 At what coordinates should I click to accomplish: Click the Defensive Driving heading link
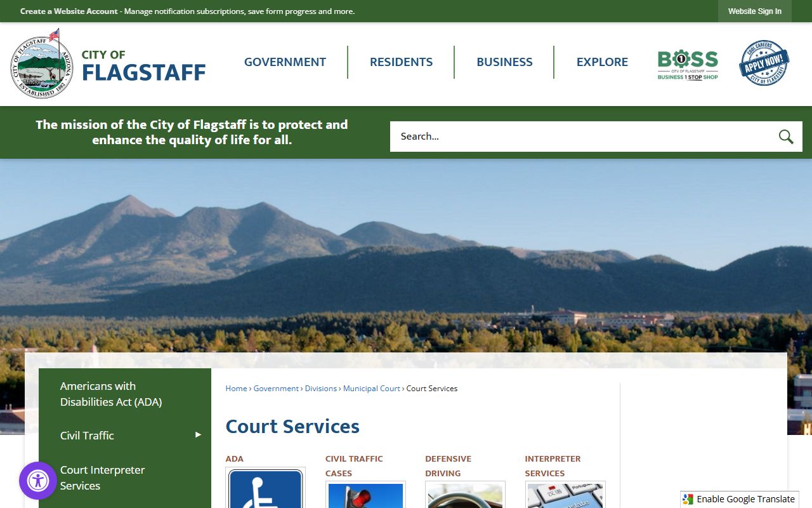pos(448,466)
